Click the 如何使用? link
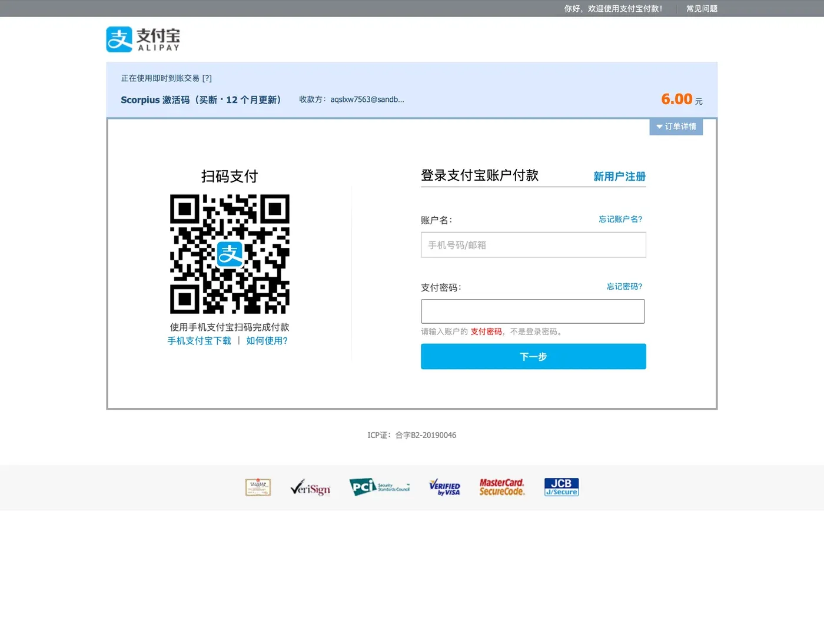824x644 pixels. click(x=267, y=341)
